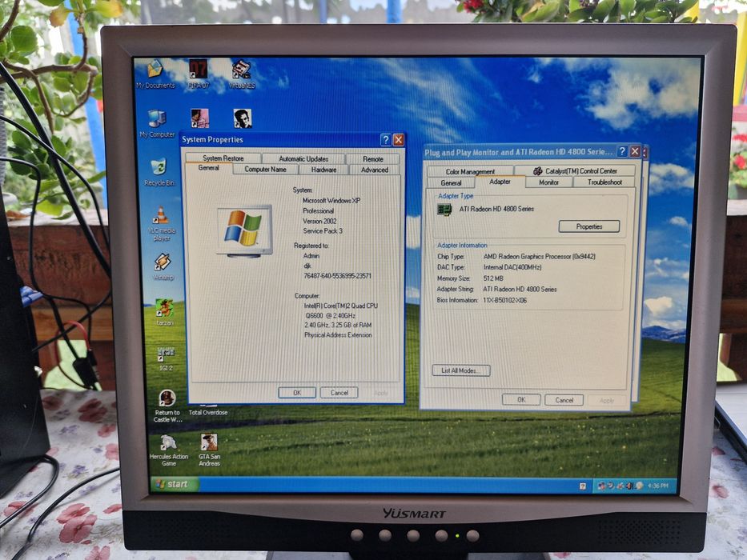Click the List All Modes... button
Image resolution: width=747 pixels, height=560 pixels.
pos(460,370)
